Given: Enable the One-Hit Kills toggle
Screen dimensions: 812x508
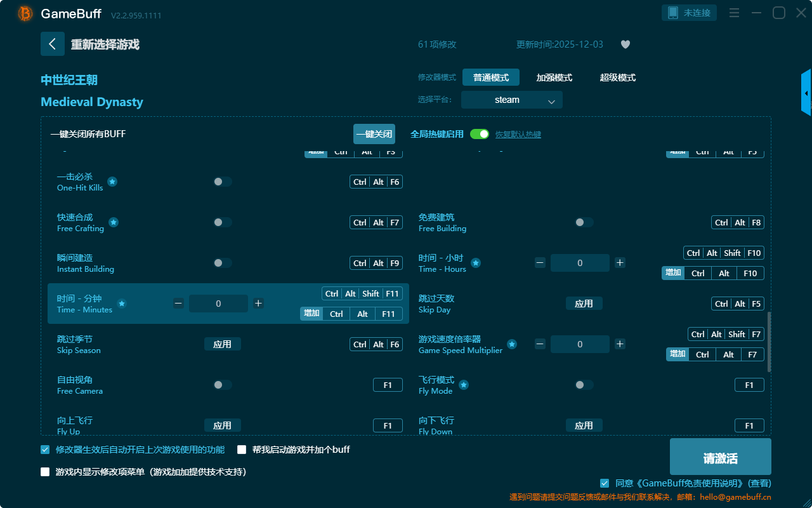Looking at the screenshot, I should [222, 182].
